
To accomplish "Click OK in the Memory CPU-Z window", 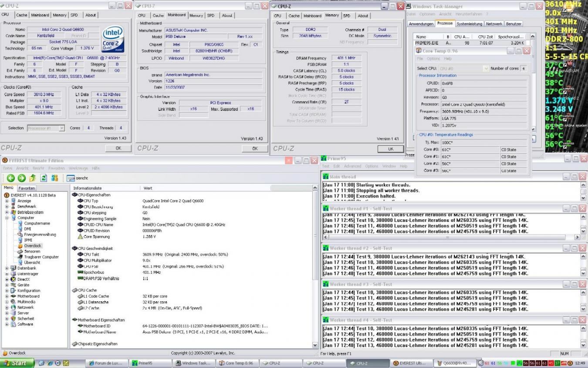I will coord(390,149).
